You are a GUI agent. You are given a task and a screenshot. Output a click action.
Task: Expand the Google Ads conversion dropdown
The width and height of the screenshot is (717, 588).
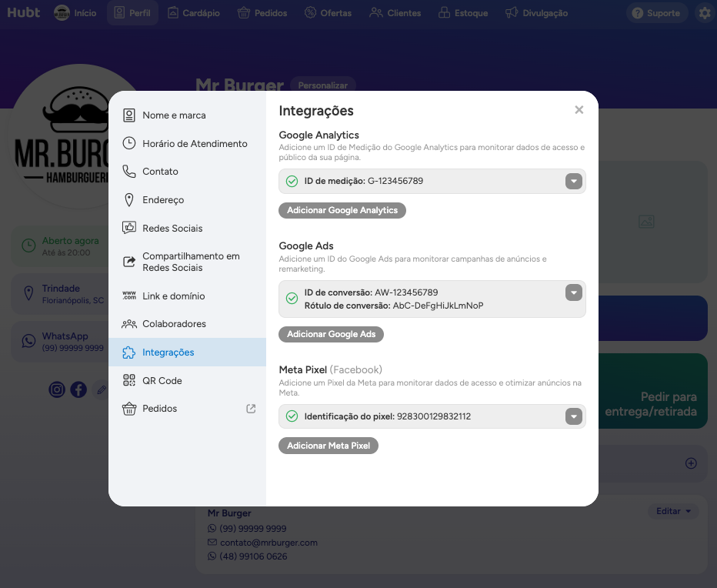(573, 293)
